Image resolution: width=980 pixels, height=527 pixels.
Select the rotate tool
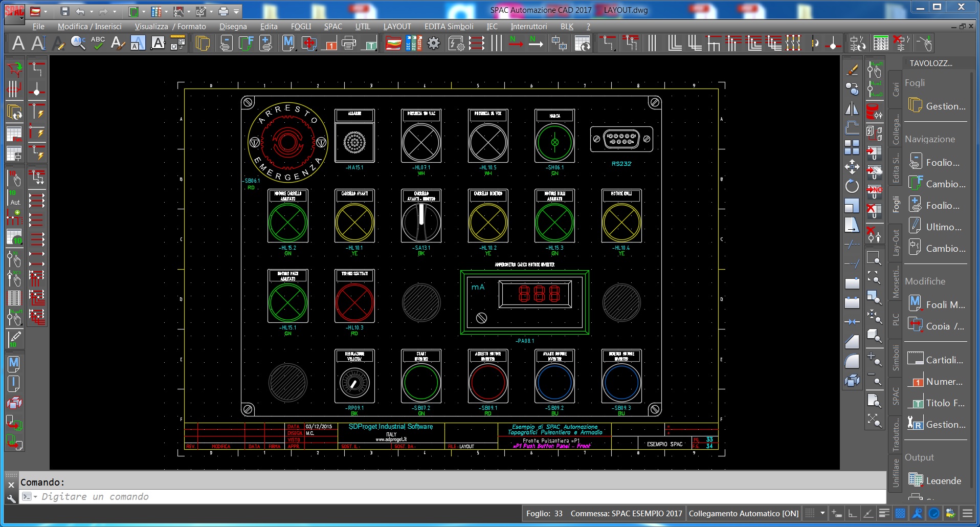pos(852,186)
